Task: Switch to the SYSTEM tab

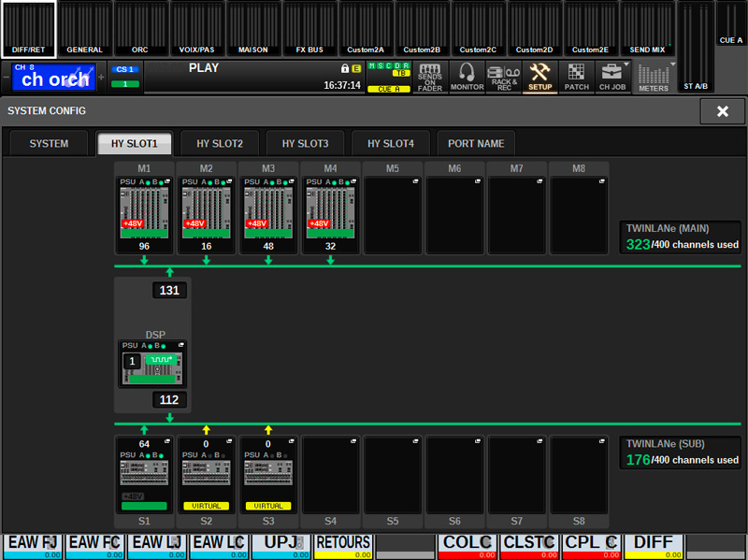Action: (49, 143)
